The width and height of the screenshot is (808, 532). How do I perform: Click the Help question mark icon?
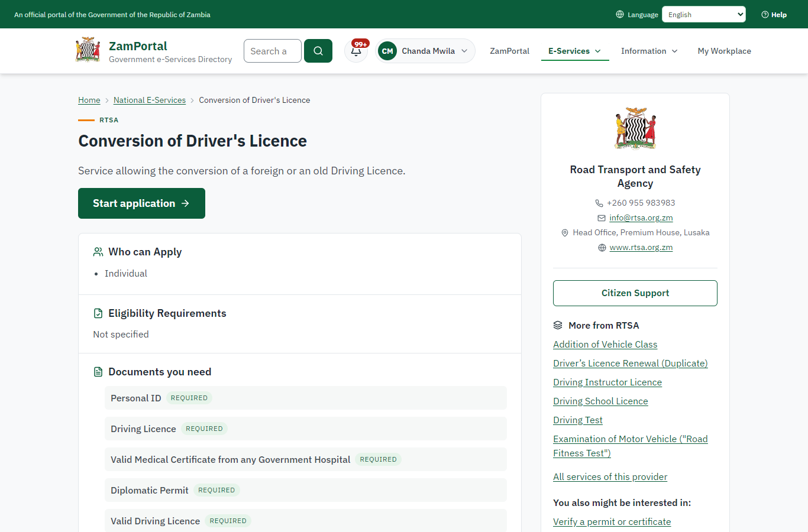tap(765, 15)
